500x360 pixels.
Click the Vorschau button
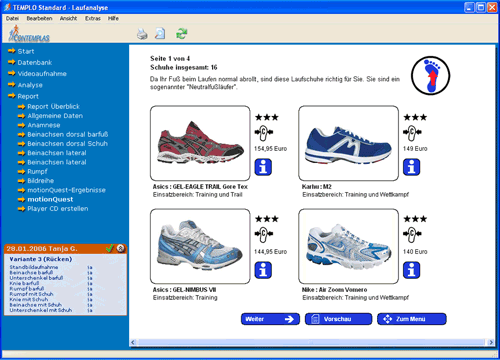click(x=338, y=319)
